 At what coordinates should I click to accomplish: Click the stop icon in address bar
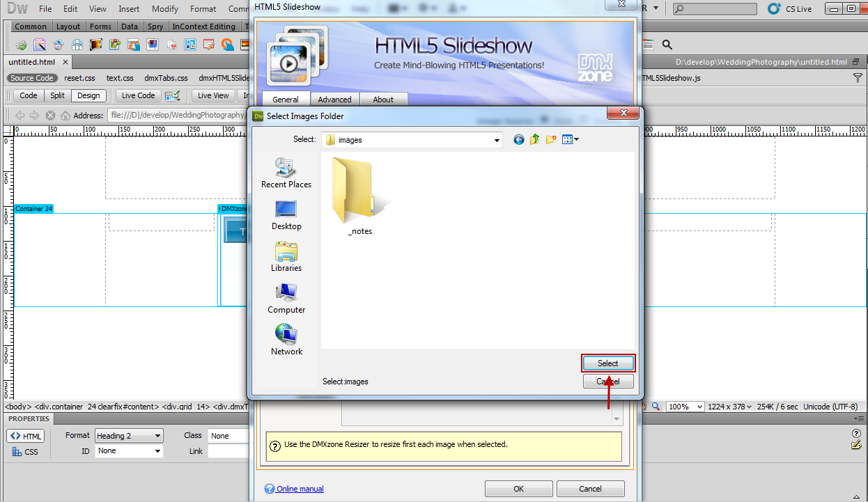pos(50,116)
